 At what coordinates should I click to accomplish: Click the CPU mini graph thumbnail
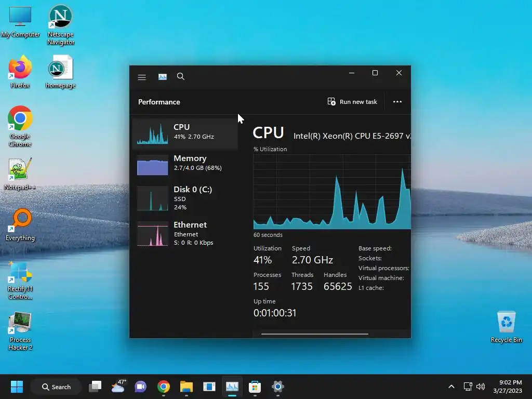pos(152,134)
